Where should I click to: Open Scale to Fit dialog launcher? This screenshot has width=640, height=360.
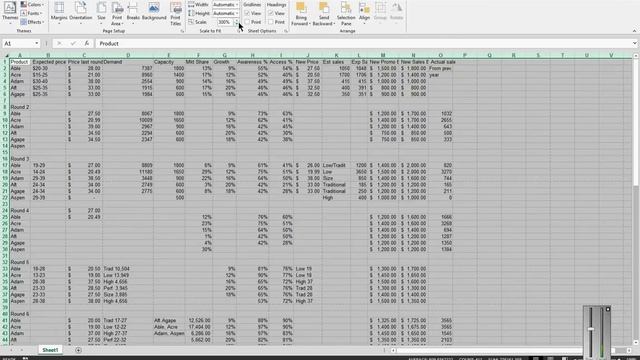coord(239,31)
